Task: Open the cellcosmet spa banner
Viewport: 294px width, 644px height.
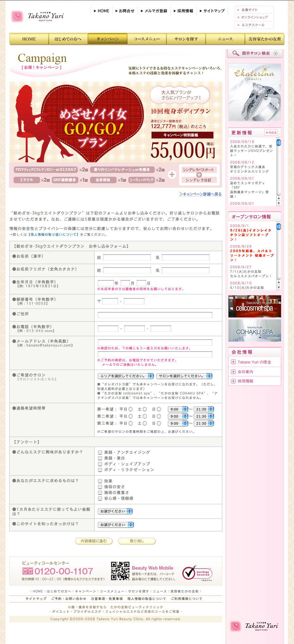Action: coord(254,307)
